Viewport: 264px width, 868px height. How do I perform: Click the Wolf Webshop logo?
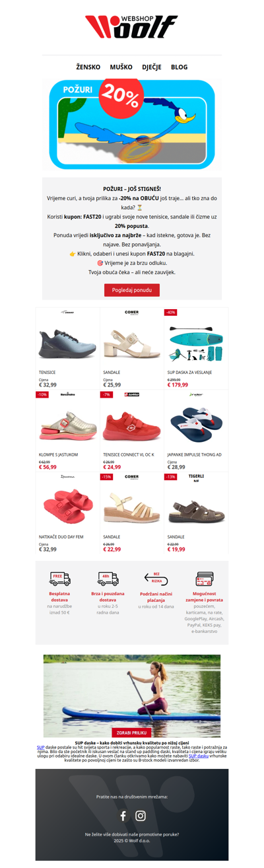pos(131,28)
